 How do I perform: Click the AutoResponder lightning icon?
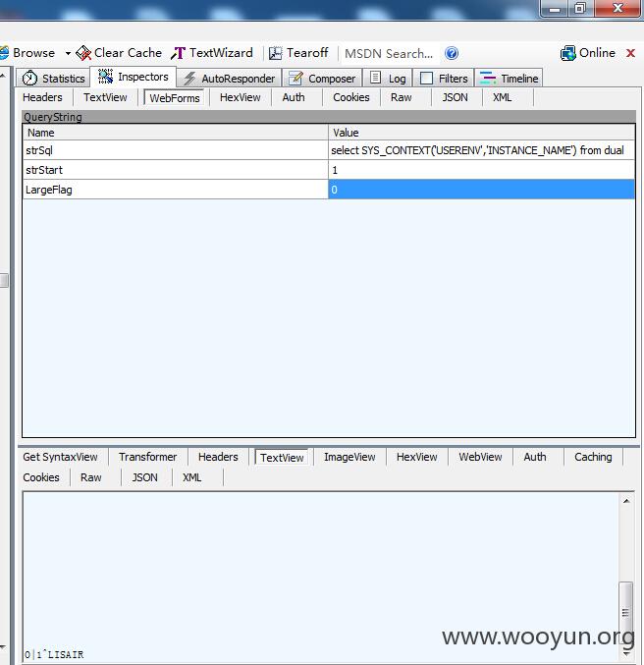[189, 78]
